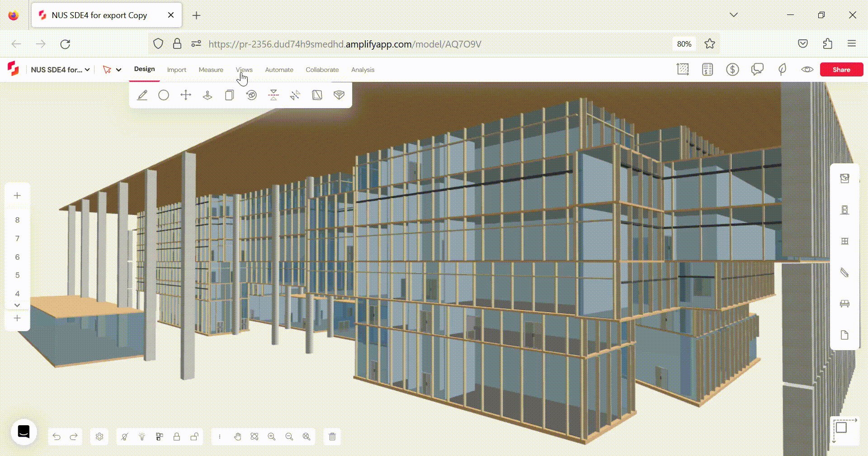Undo the last action
Viewport: 868px width, 456px height.
tap(57, 437)
